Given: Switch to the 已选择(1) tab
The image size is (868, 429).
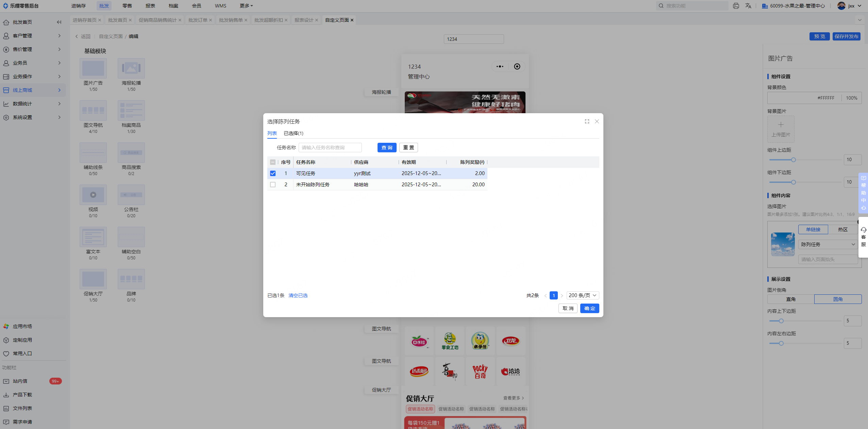Looking at the screenshot, I should click(x=293, y=133).
